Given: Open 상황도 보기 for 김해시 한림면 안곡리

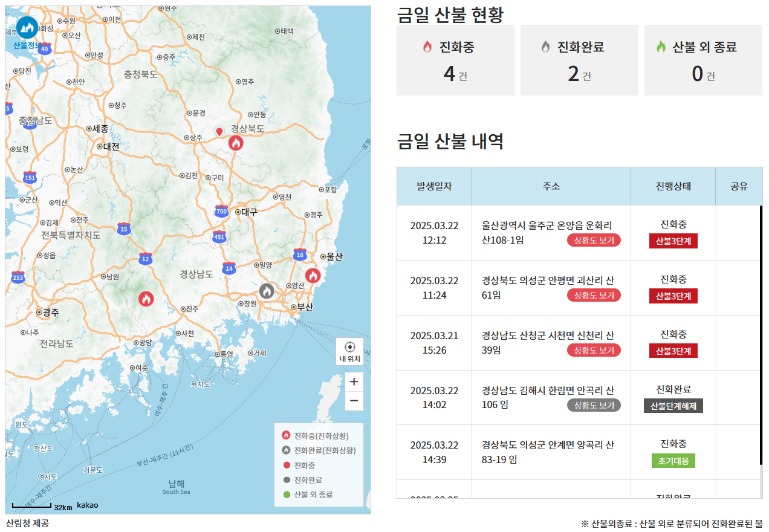Looking at the screenshot, I should coord(594,405).
